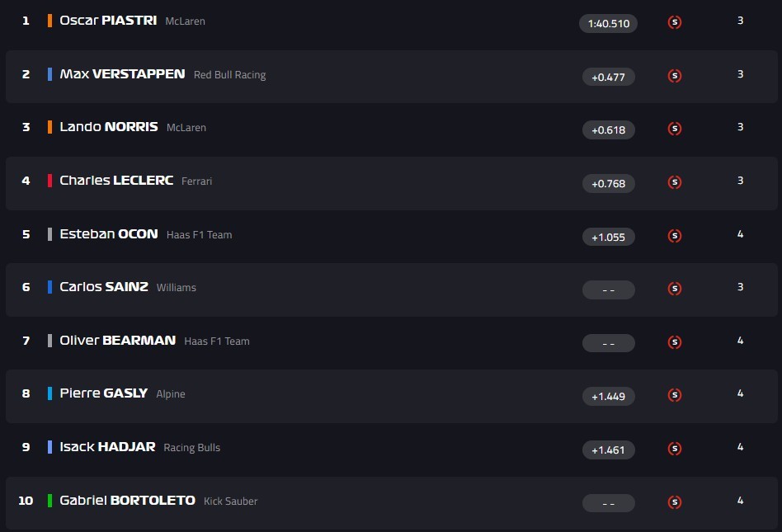Click the green Kick Sauber team stripe
This screenshot has width=782, height=532.
tap(50, 501)
